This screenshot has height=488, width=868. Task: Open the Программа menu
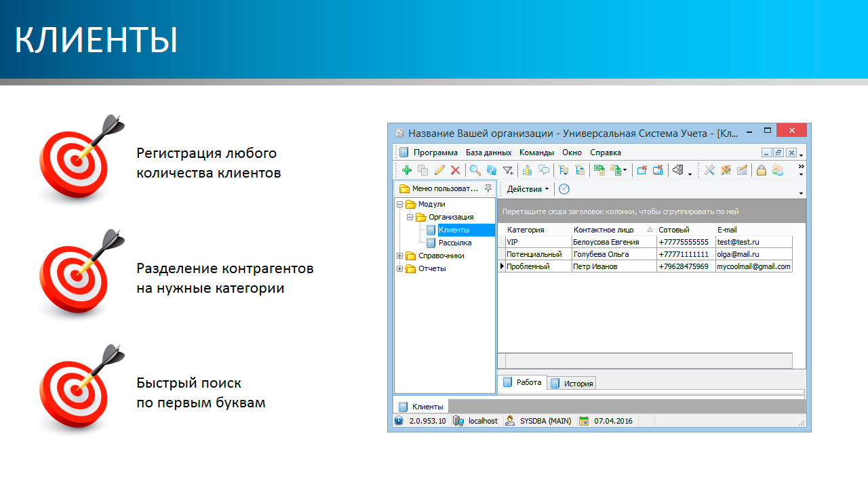[x=435, y=152]
